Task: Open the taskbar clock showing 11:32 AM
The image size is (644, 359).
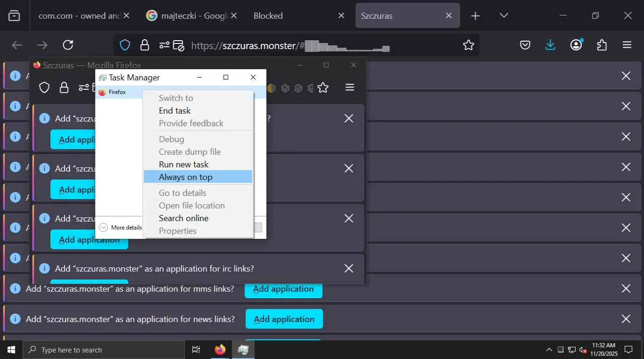Action: [x=604, y=349]
